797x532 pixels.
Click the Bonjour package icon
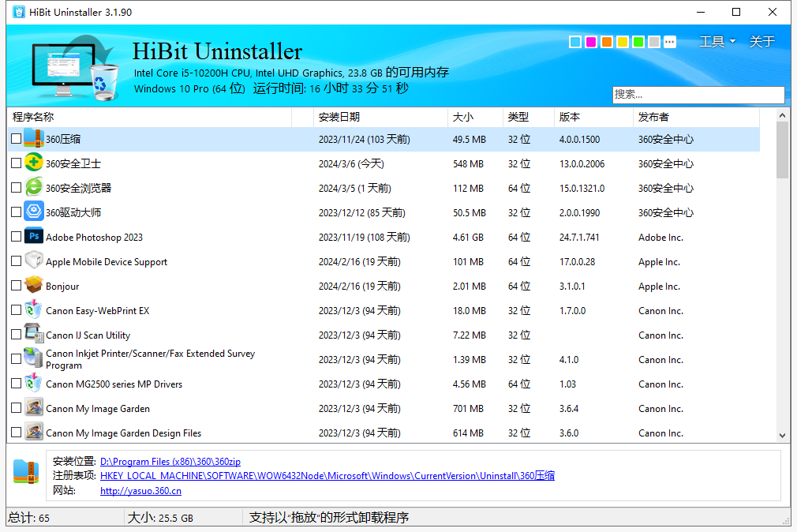(34, 285)
